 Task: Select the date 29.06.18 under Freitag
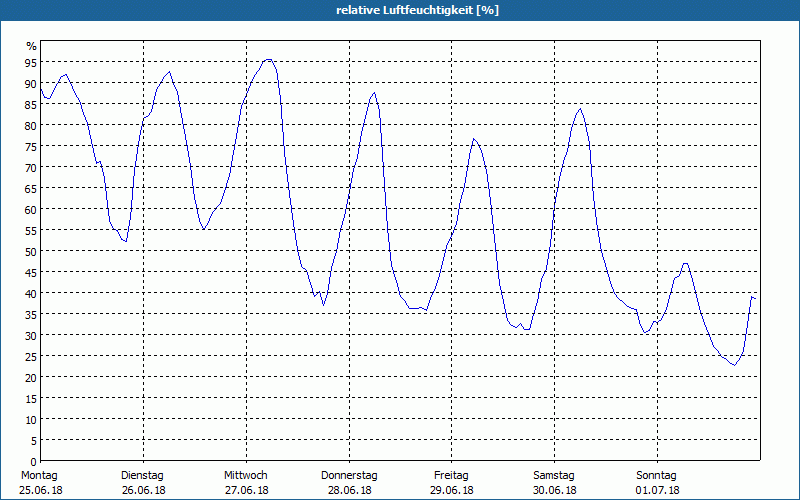[x=452, y=490]
